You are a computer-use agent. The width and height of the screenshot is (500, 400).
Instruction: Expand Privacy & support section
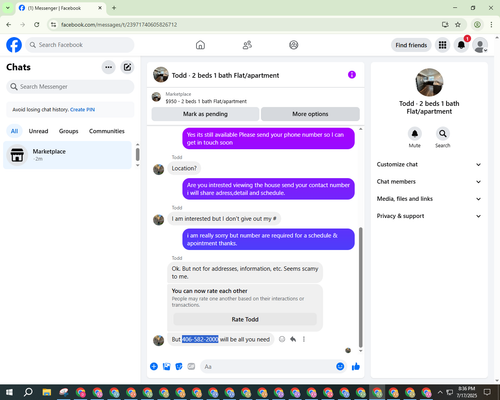[x=429, y=216]
